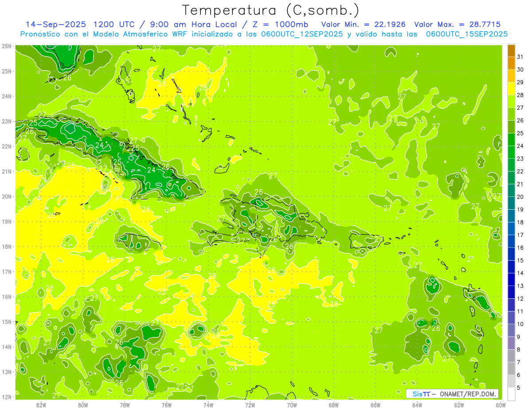This screenshot has height=411, width=532.
Task: Click 'Pronóstico con el Modelo Atmósferico WRF' text
Action: point(104,34)
